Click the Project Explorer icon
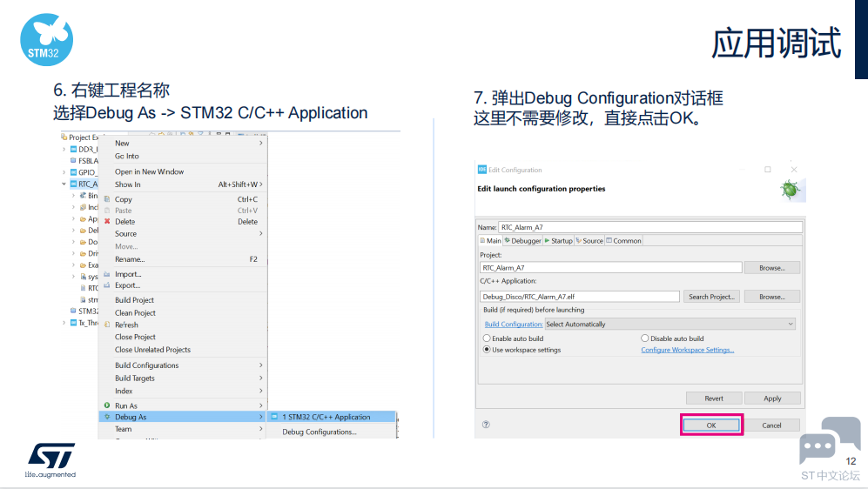Viewport: 868px width, 489px height. tap(64, 137)
